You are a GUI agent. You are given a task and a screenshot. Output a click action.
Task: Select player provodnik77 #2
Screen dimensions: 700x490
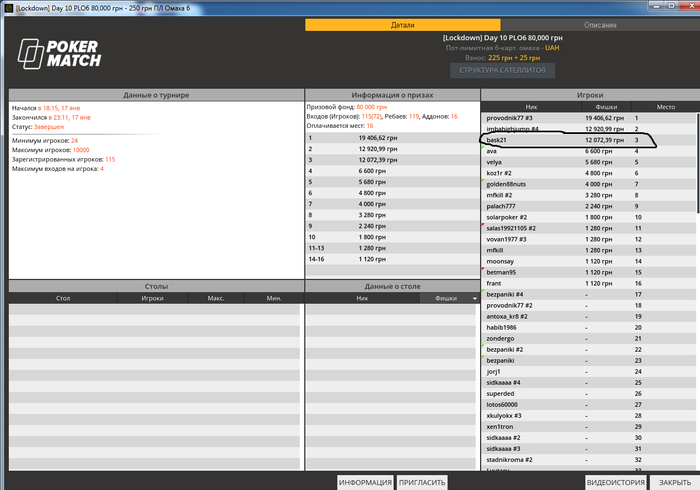[x=588, y=305]
